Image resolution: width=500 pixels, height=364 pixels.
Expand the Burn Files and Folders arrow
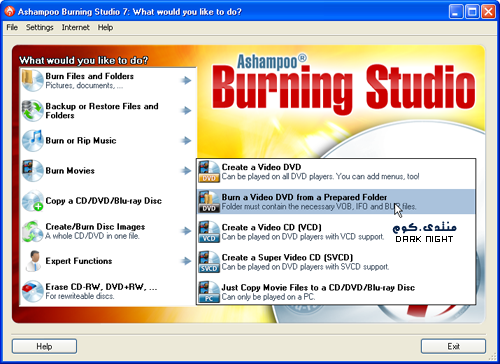(186, 80)
